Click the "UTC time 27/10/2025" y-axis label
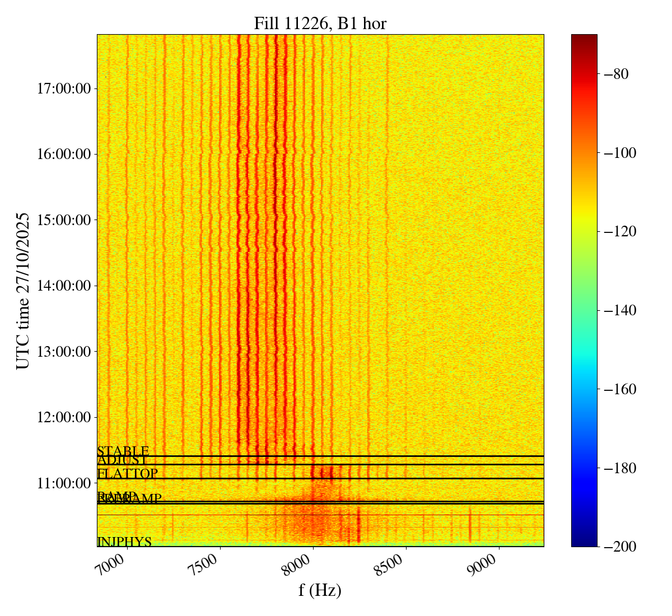The height and width of the screenshot is (616, 672). 22,290
